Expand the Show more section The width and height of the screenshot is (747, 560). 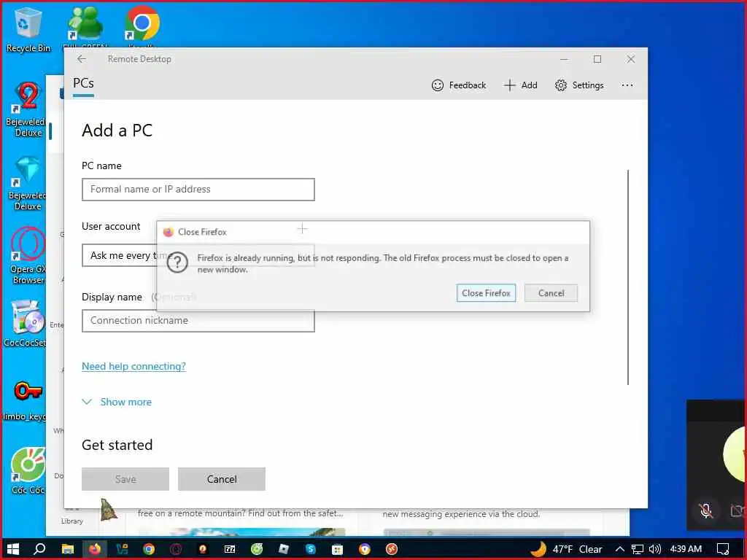tap(117, 402)
